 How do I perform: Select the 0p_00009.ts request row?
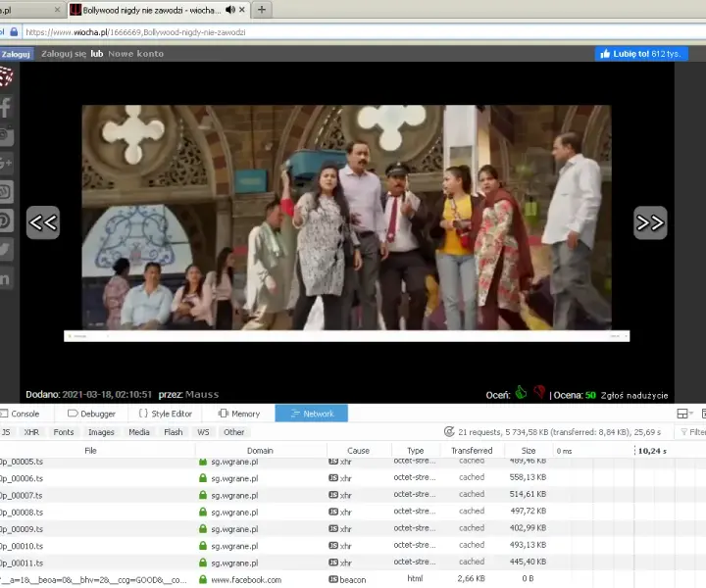(x=353, y=529)
